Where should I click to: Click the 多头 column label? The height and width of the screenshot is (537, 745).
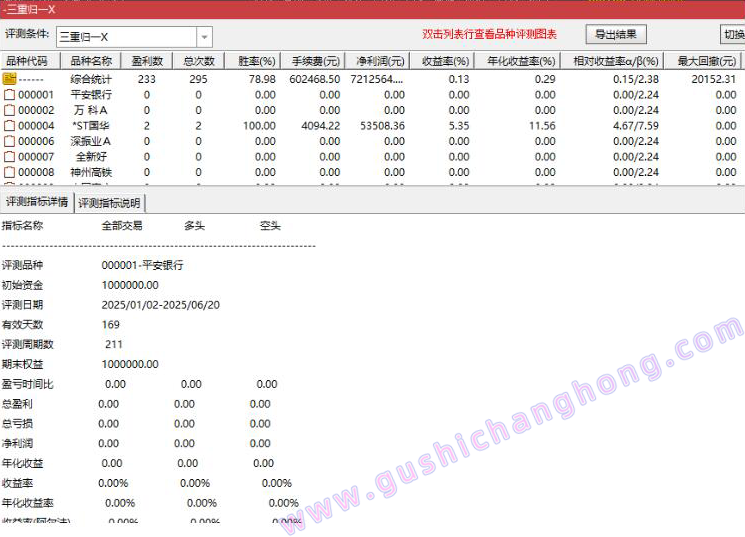(x=195, y=226)
